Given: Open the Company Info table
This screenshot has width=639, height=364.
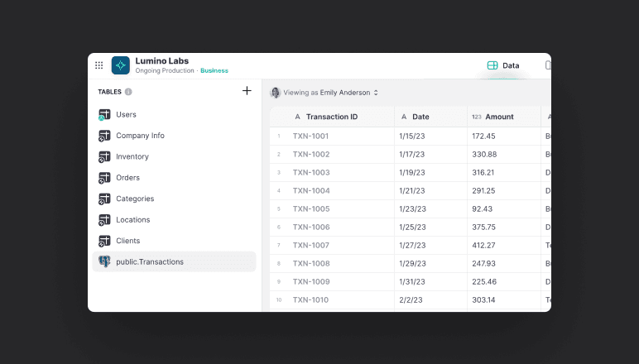Looking at the screenshot, I should point(140,136).
